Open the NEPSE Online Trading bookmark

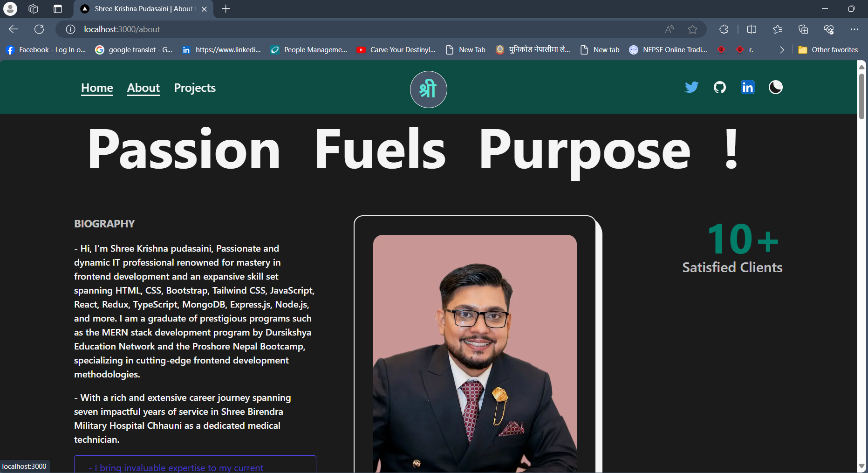coord(668,50)
